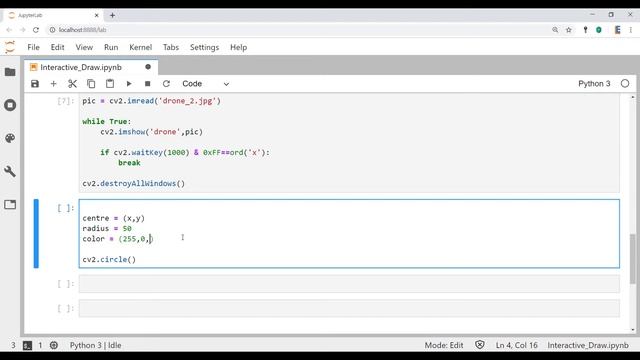Open a new browser tab
Viewport: 640px width, 360px height.
click(x=112, y=16)
